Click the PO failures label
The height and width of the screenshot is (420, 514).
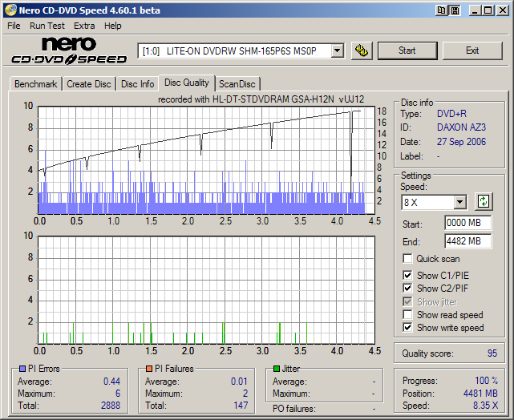[x=294, y=409]
